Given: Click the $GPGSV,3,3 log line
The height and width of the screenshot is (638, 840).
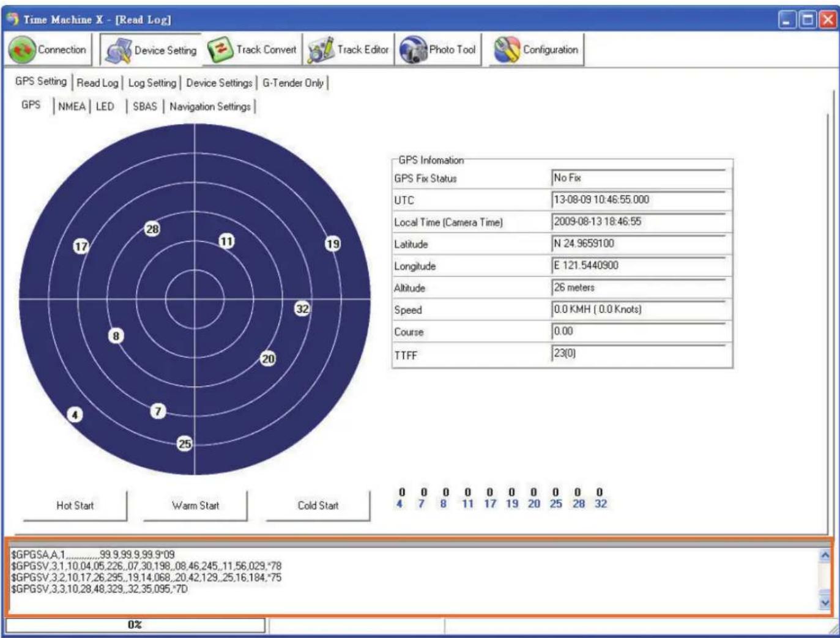Looking at the screenshot, I should 99,589.
